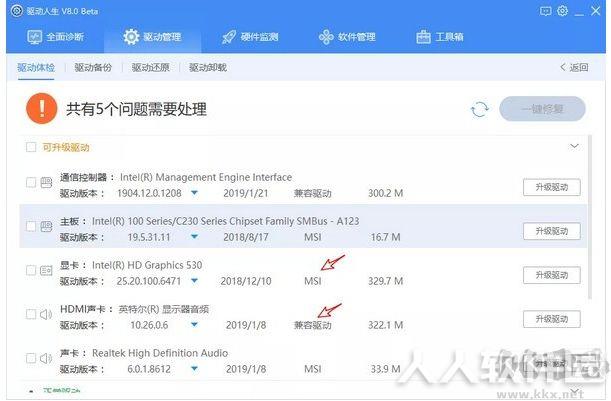
Task: Collapse the 可升级驱动 section chevron
Action: (x=574, y=146)
